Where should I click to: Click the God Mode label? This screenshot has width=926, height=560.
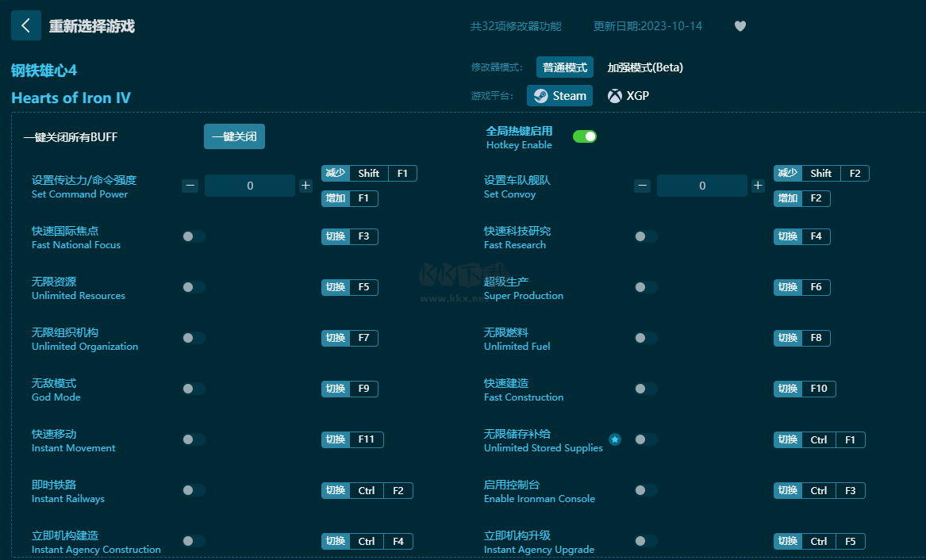pyautogui.click(x=56, y=397)
